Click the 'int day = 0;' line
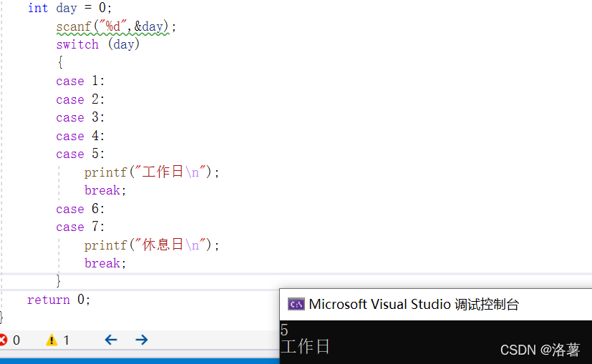 69,8
